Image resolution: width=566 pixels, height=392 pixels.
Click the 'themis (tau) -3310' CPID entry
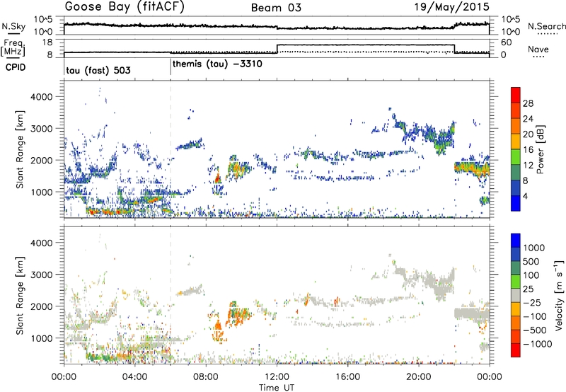pyautogui.click(x=217, y=64)
